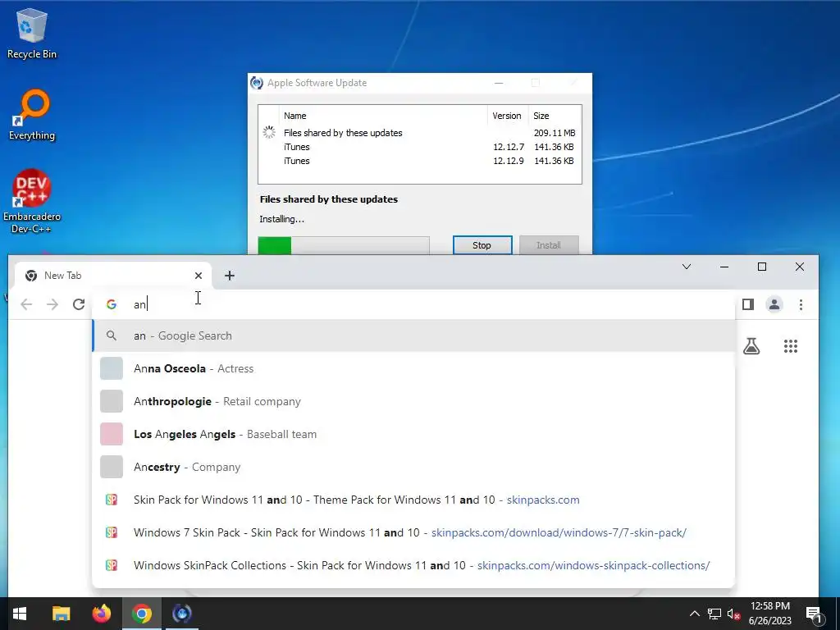Select 'an - Google Search' suggestion

click(413, 336)
